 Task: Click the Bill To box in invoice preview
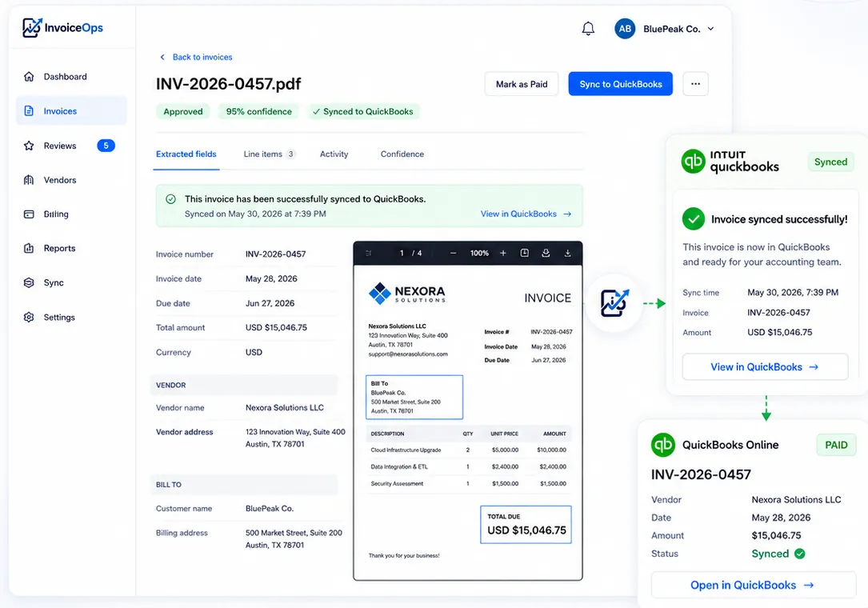(414, 397)
